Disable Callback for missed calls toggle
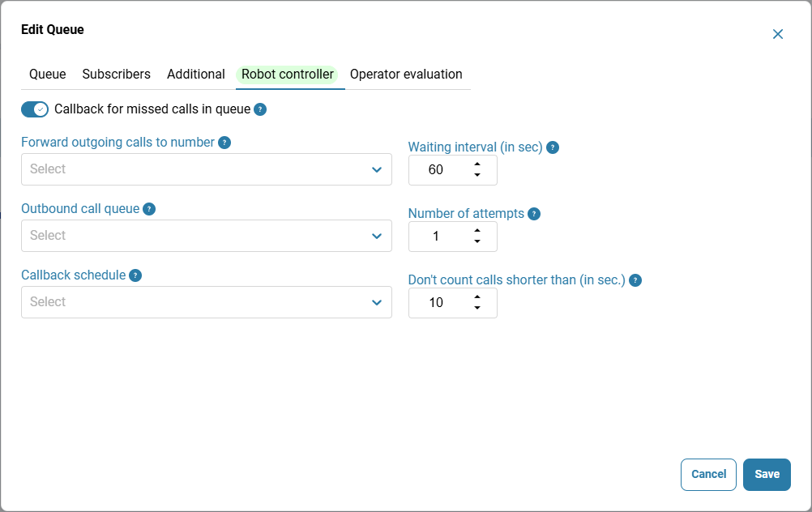Screen dimensions: 812x512 pyautogui.click(x=35, y=109)
